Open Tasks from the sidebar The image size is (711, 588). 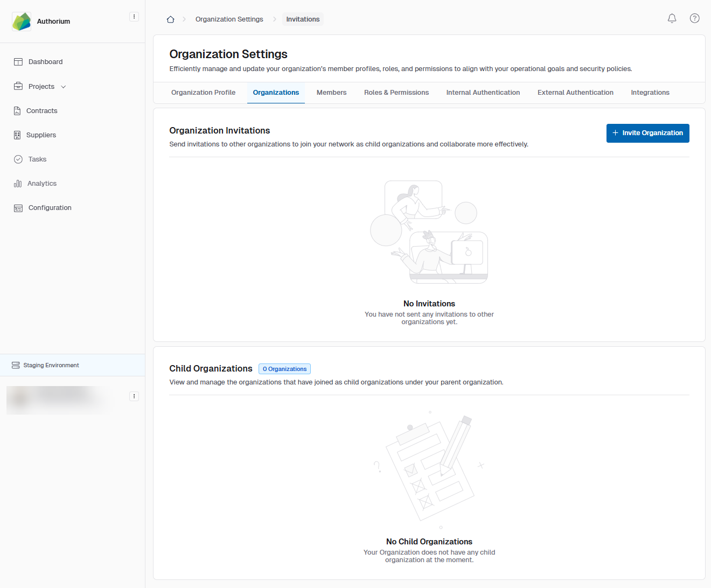(x=37, y=159)
